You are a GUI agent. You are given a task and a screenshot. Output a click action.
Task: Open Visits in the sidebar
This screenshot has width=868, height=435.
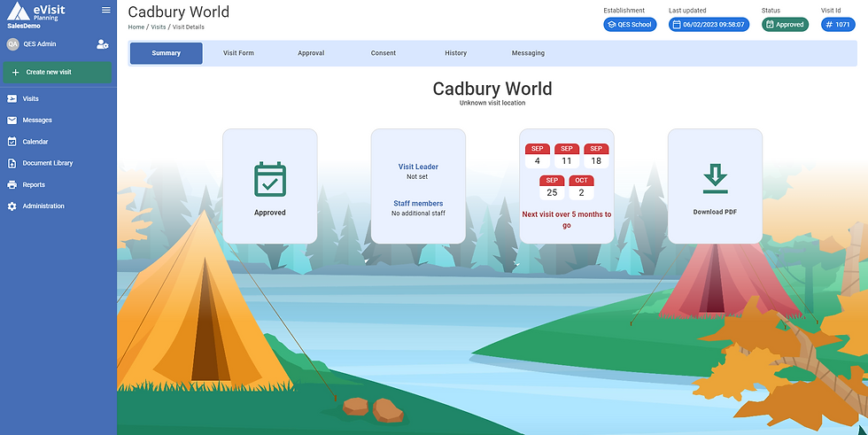(30, 99)
